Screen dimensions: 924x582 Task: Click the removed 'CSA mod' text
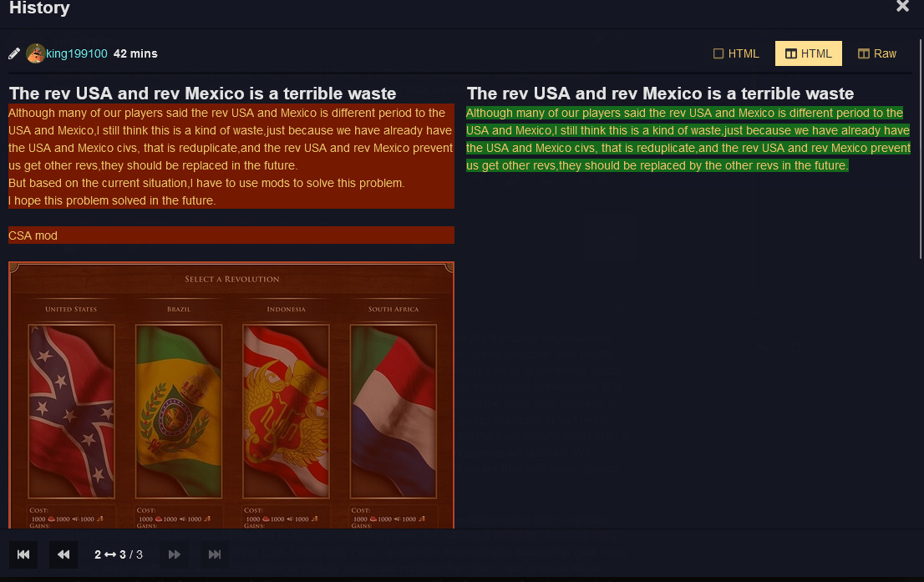(33, 235)
